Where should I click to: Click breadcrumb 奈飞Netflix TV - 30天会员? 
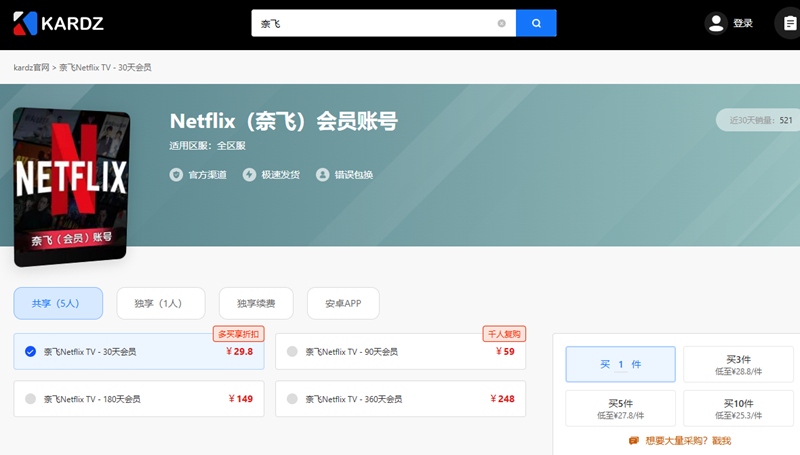[105, 67]
